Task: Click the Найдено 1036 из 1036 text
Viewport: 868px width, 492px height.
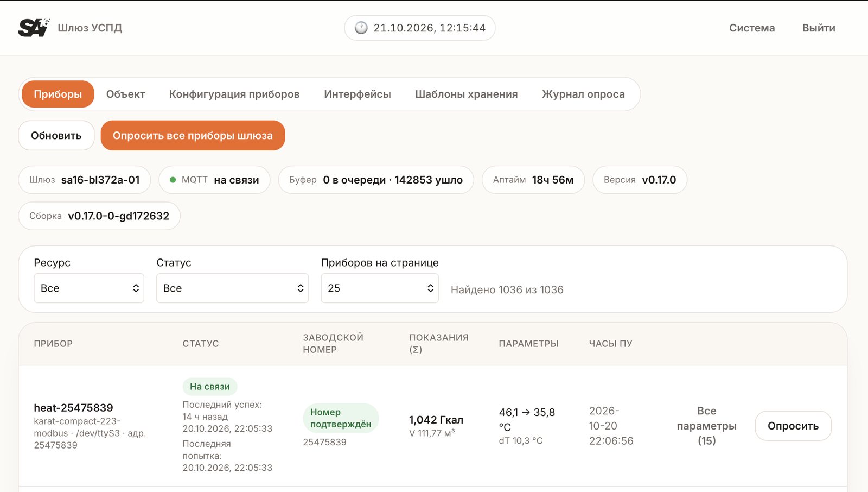Action: [507, 289]
